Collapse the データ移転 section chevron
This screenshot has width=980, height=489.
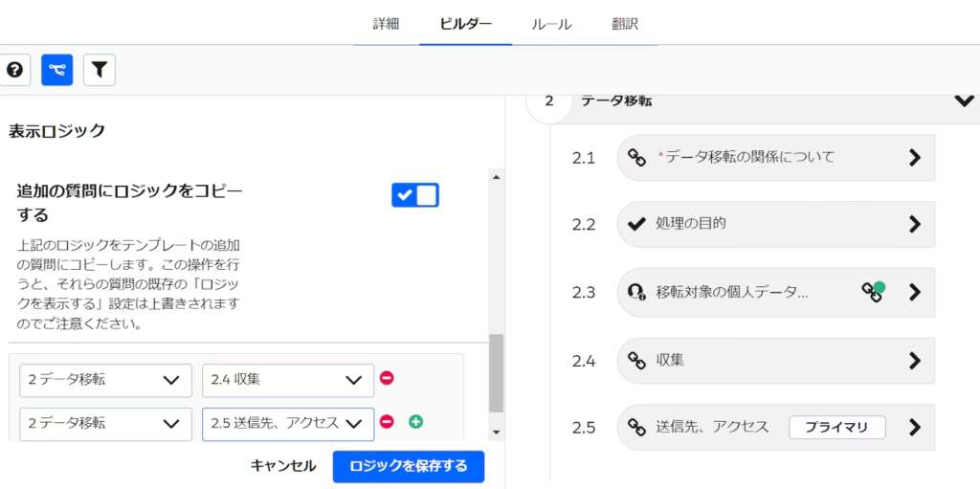pos(964,100)
